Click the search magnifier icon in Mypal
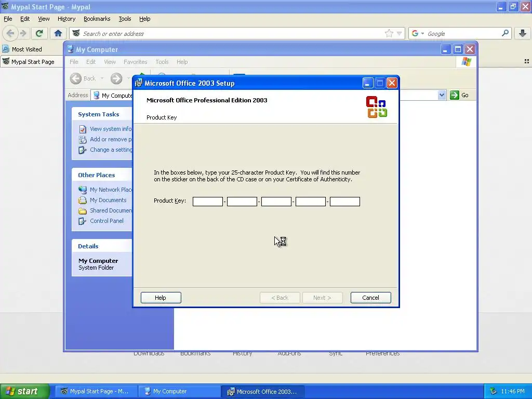532x399 pixels. pos(505,33)
